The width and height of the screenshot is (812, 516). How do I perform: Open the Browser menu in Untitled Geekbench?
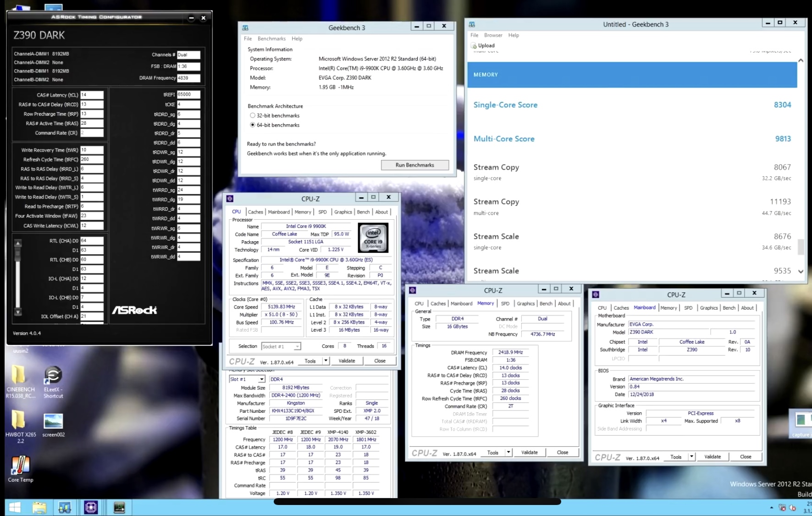point(493,35)
